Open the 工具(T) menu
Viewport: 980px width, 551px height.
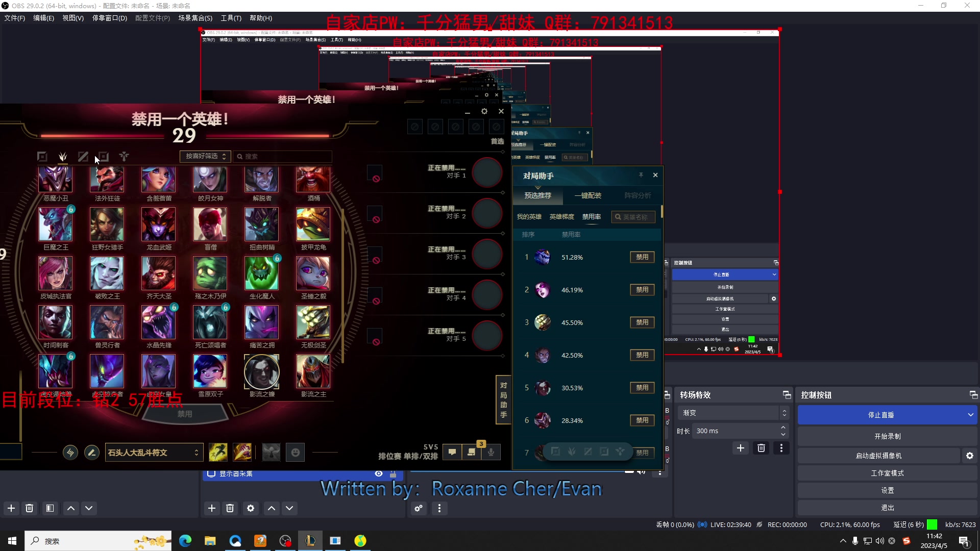pos(231,18)
